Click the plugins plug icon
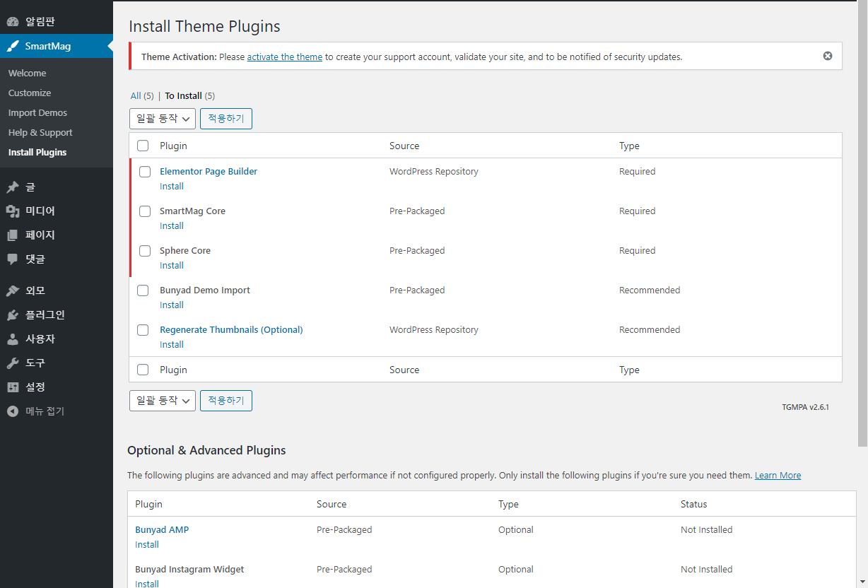 (x=13, y=315)
